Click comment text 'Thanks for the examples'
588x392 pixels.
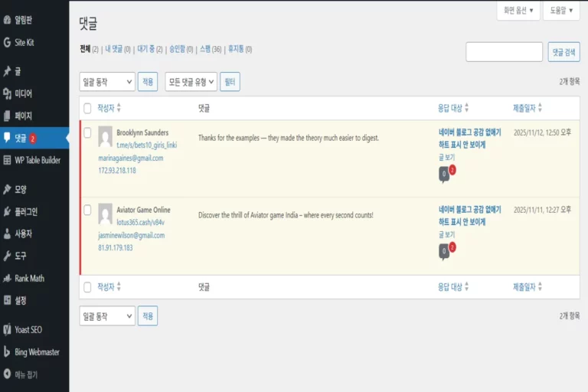[x=229, y=138]
